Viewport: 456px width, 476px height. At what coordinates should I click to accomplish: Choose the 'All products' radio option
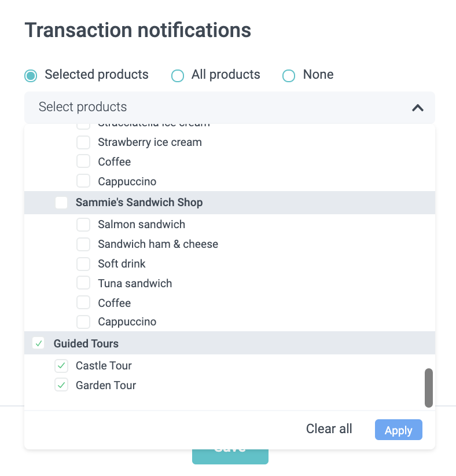[x=178, y=75]
